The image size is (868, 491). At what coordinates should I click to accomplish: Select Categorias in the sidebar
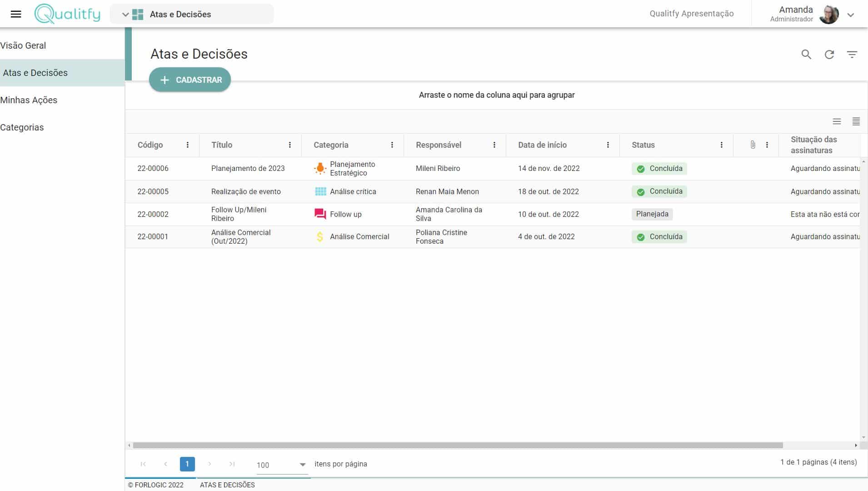click(x=22, y=127)
